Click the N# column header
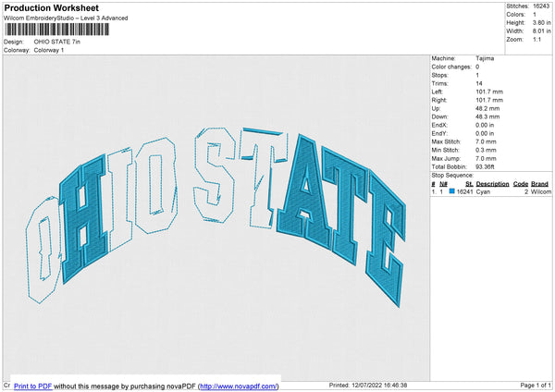The image size is (555, 392). pyautogui.click(x=443, y=184)
